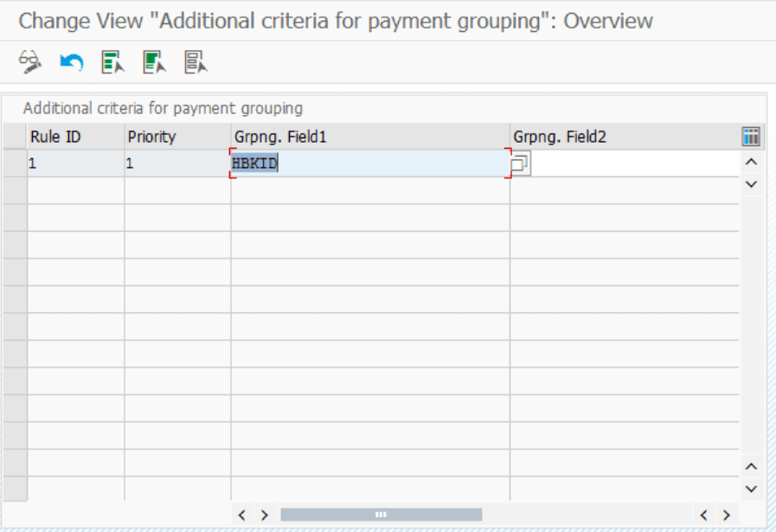Click Priority cell with value 1
This screenshot has height=532, width=776.
coord(177,163)
